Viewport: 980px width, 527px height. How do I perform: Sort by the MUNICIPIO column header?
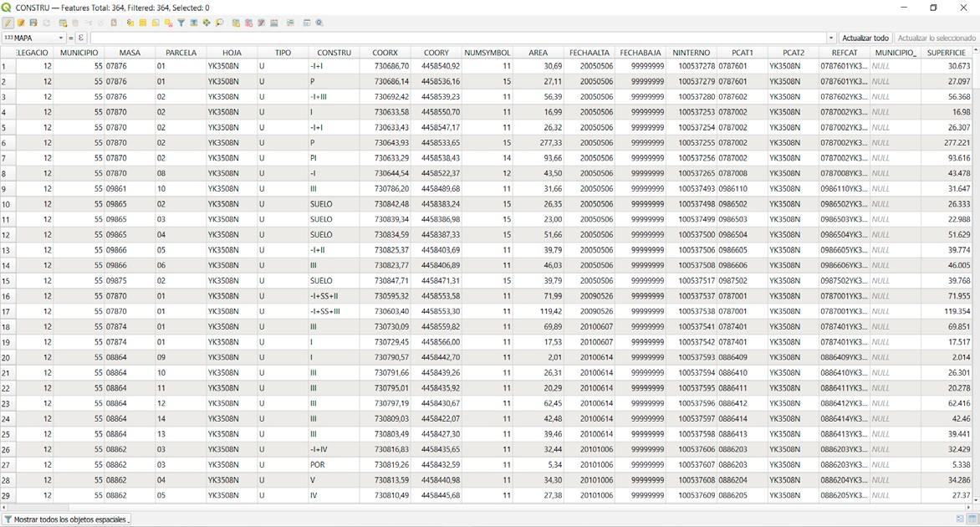coord(79,53)
